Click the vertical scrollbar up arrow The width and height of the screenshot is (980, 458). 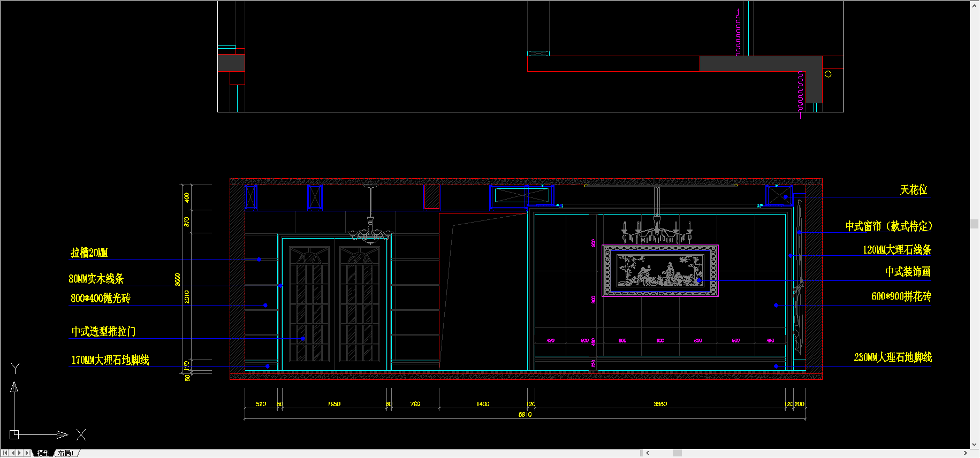(975, 5)
